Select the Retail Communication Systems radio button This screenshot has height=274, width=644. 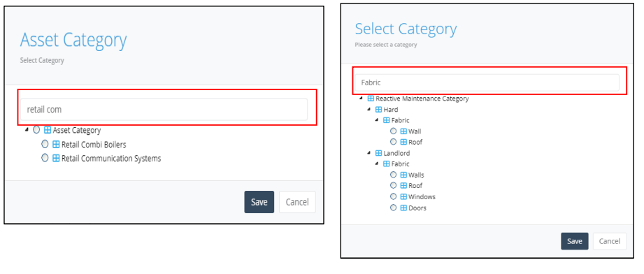tap(45, 158)
